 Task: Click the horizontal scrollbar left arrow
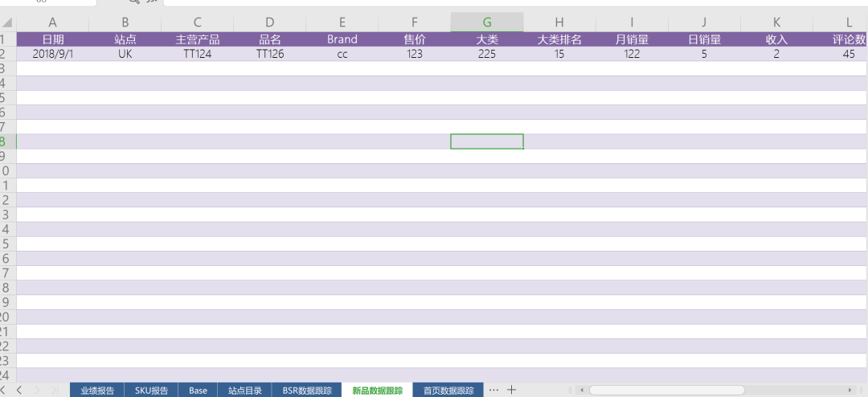(x=581, y=391)
